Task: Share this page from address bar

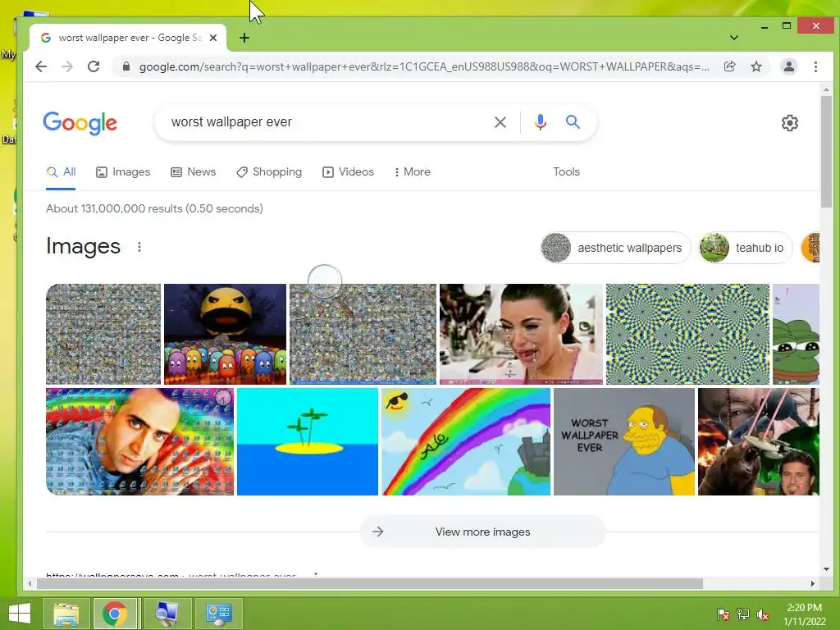Action: (729, 66)
